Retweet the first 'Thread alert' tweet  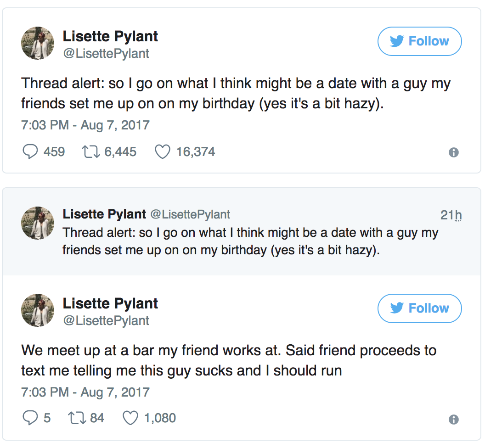pos(90,152)
